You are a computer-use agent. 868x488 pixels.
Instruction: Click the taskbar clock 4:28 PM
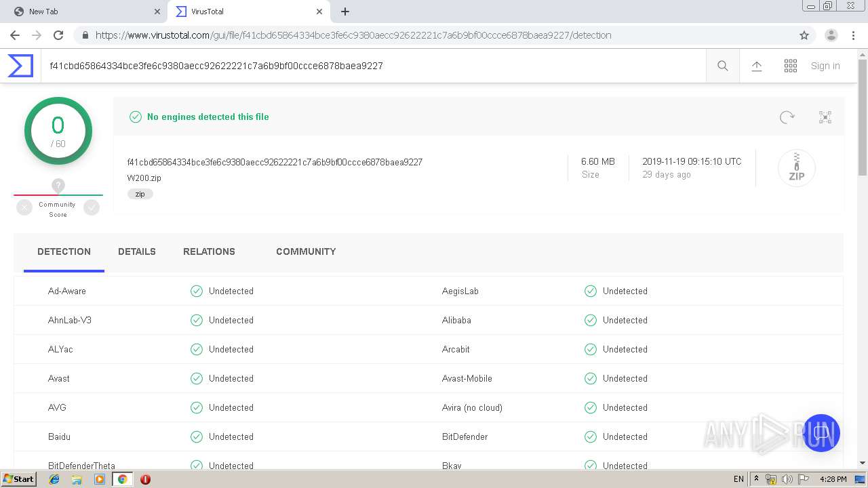pyautogui.click(x=833, y=479)
